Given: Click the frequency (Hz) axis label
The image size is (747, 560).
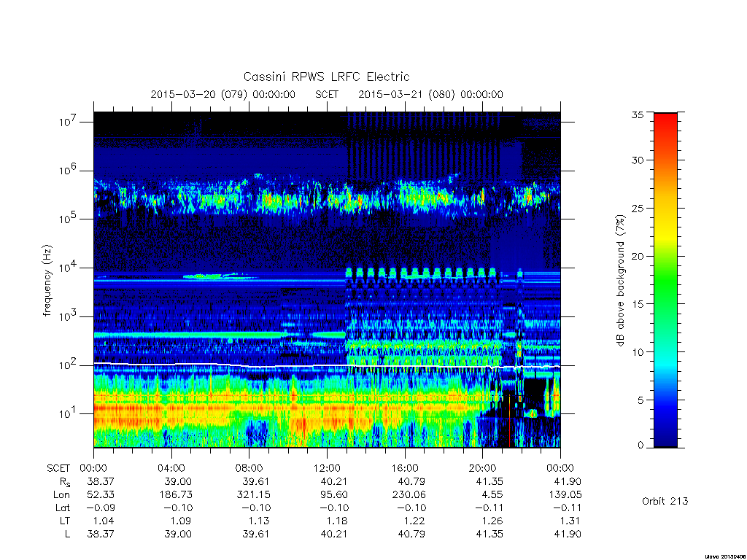Looking at the screenshot, I should 47,281.
